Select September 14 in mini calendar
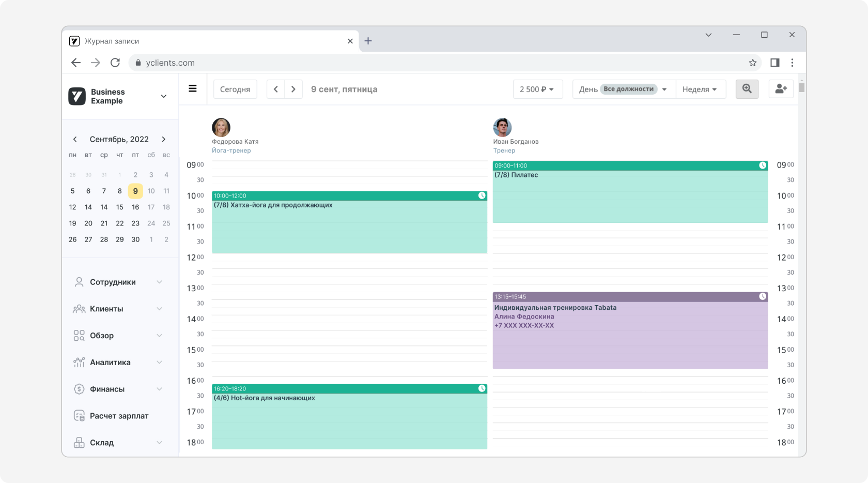This screenshot has height=483, width=868. [88, 207]
